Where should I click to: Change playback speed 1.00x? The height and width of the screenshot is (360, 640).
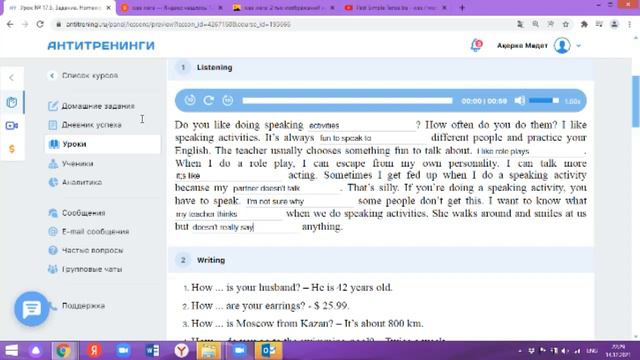pyautogui.click(x=572, y=101)
